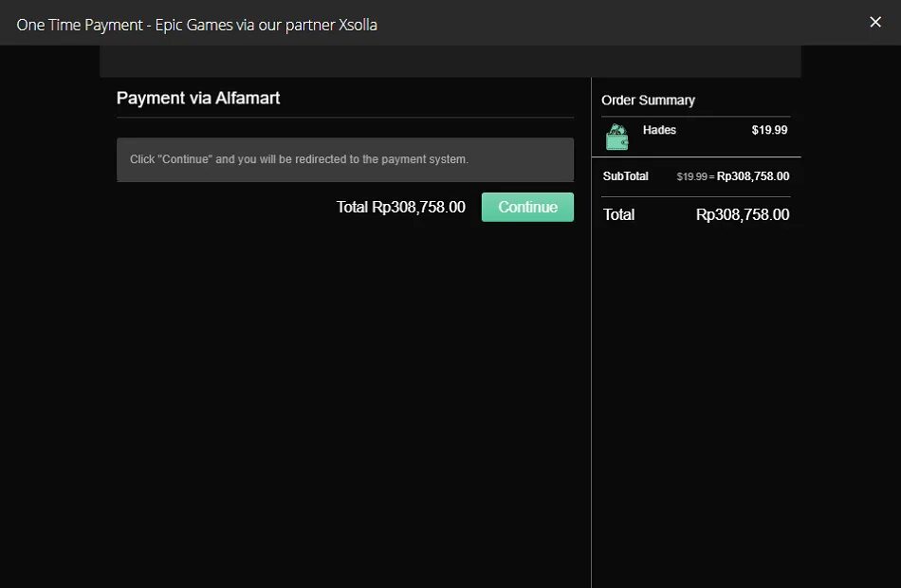Viewport: 901px width, 588px height.
Task: Click the One Time Payment title text
Action: coord(196,25)
